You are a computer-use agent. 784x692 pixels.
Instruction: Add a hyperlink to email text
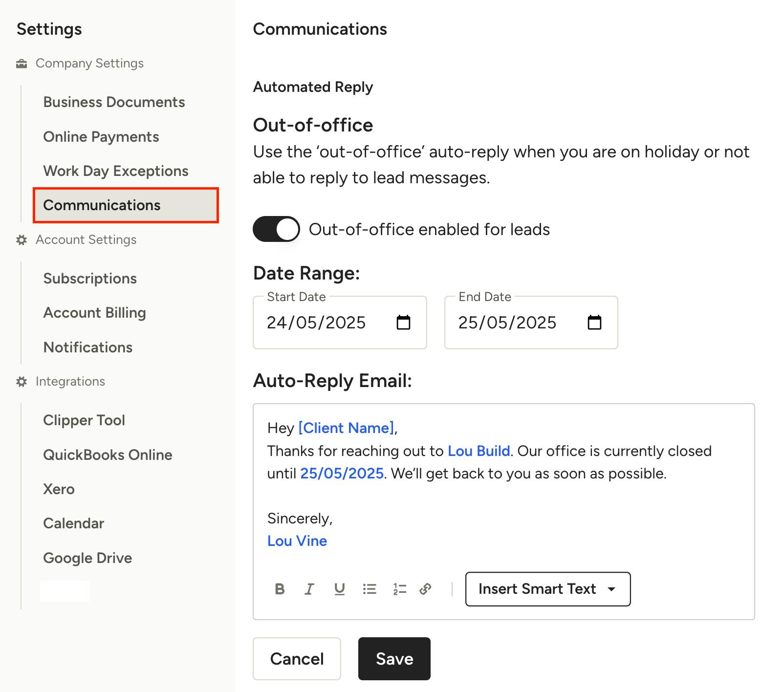[425, 589]
